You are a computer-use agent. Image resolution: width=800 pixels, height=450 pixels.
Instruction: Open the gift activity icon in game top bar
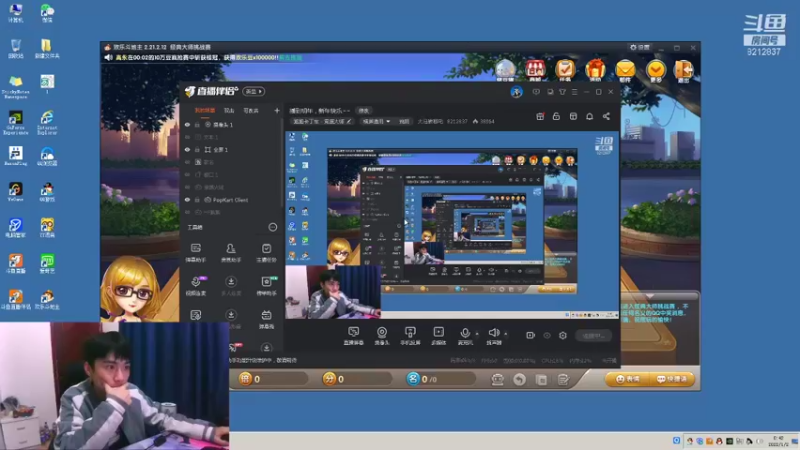pyautogui.click(x=595, y=70)
